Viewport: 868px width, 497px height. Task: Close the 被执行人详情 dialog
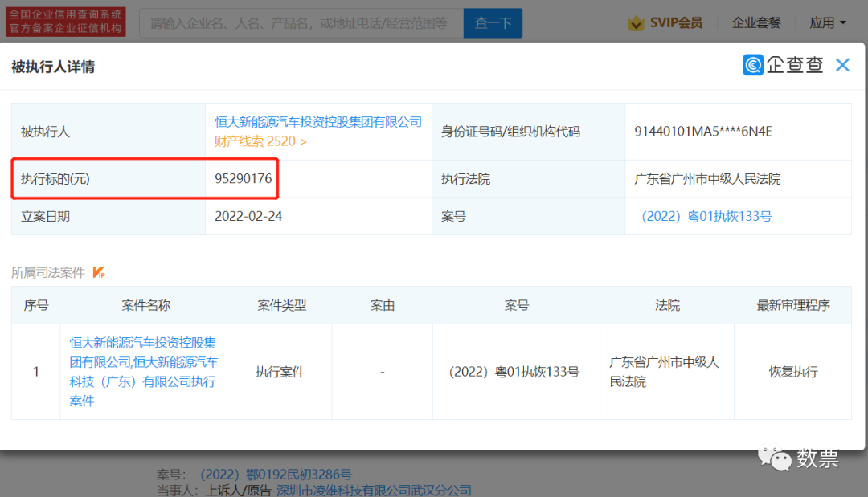click(x=842, y=65)
